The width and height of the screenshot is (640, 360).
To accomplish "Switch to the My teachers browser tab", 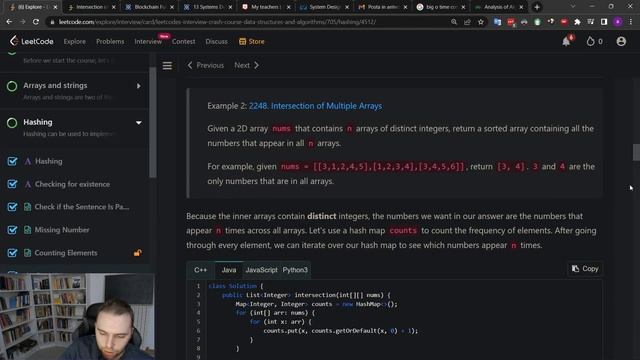I will pos(266,7).
